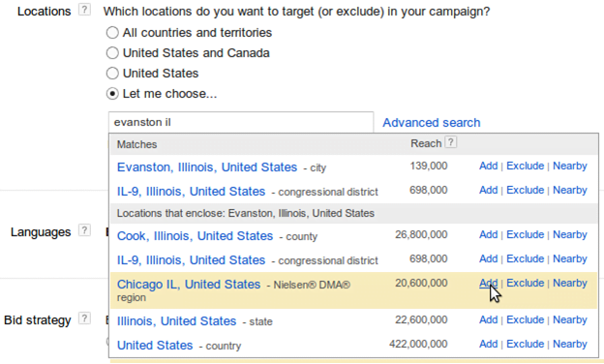
Task: Exclude the Chicago IL DMA region
Action: [525, 283]
